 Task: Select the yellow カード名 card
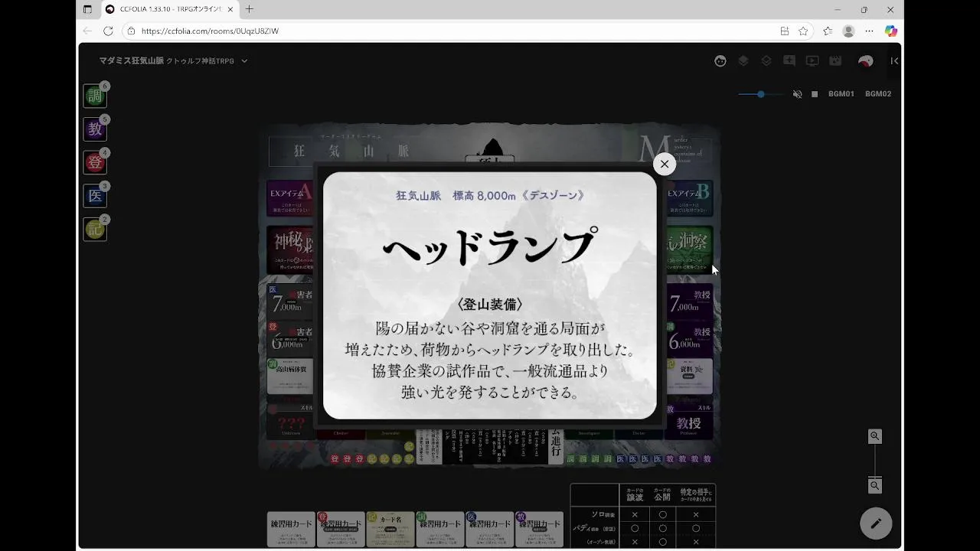(390, 530)
